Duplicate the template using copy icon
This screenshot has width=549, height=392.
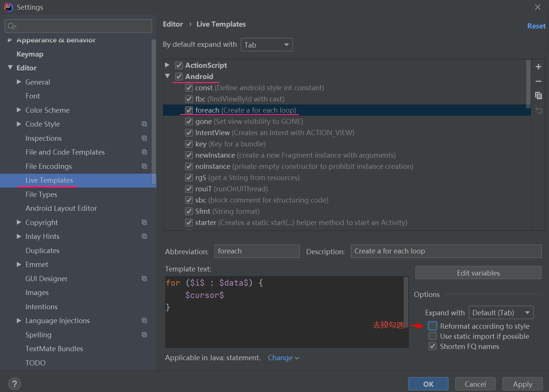538,95
